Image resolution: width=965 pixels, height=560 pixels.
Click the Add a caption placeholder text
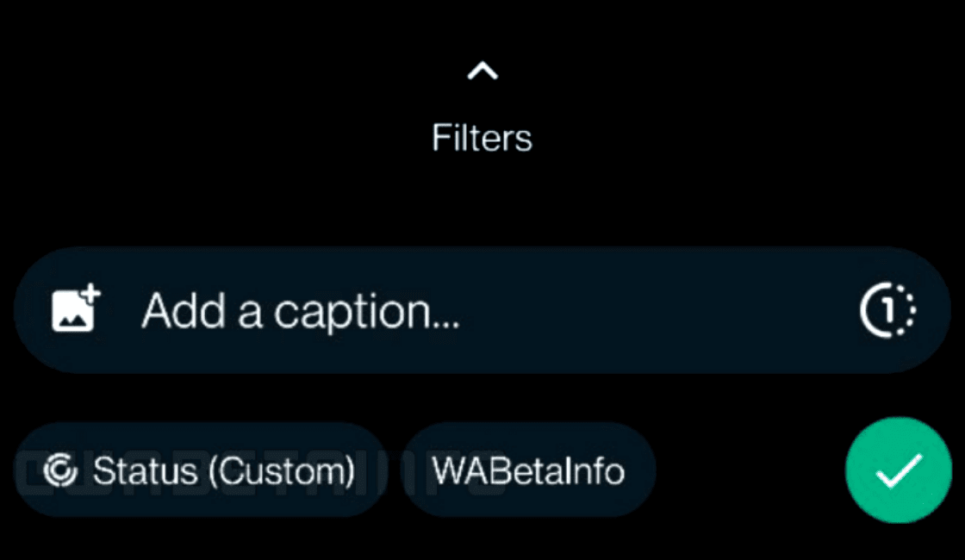pos(301,311)
